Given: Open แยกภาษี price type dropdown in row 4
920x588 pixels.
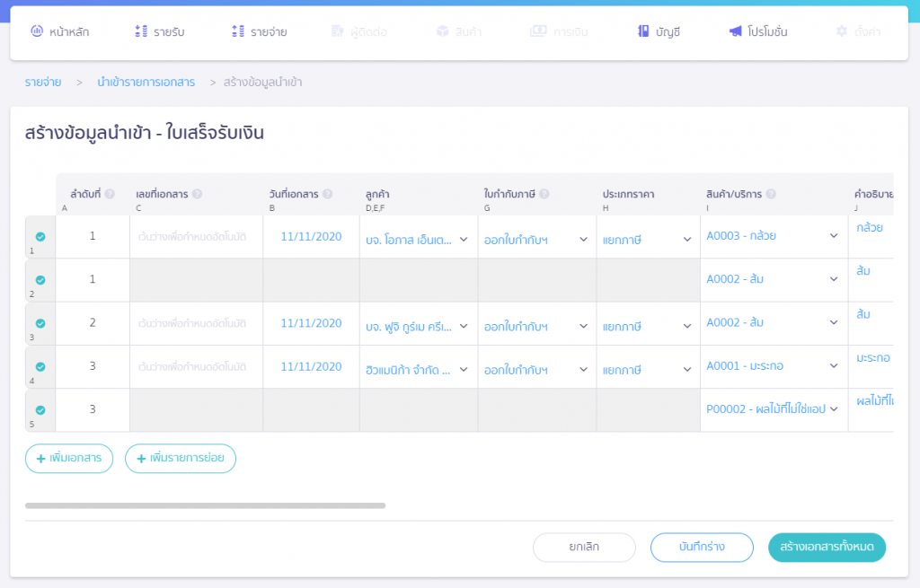Looking at the screenshot, I should click(647, 369).
